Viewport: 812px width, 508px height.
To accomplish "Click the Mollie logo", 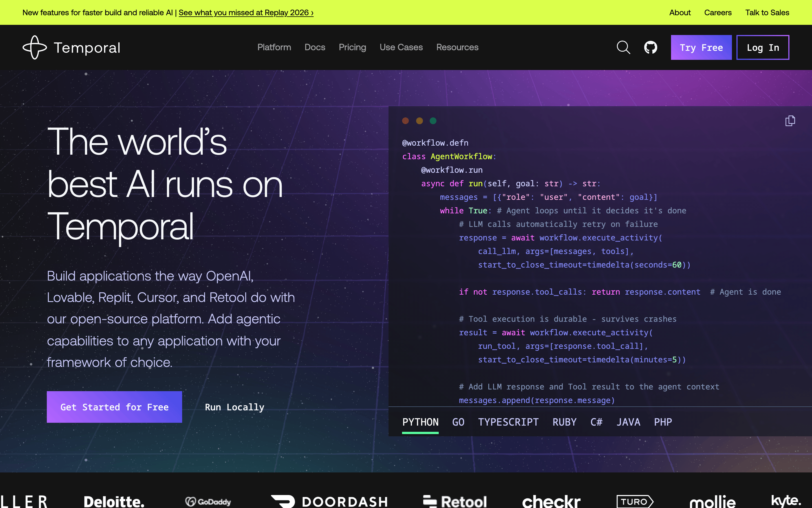I will pyautogui.click(x=712, y=501).
